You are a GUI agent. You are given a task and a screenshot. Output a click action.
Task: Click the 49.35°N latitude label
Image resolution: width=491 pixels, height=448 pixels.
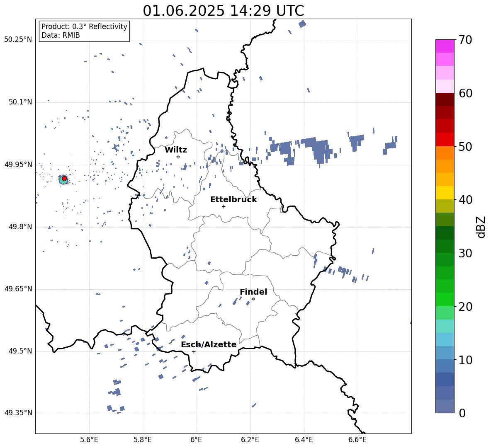click(x=18, y=413)
